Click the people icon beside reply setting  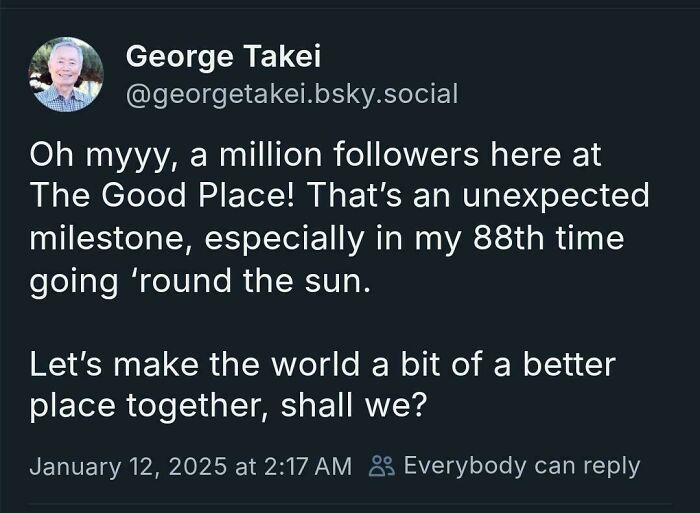(x=383, y=465)
